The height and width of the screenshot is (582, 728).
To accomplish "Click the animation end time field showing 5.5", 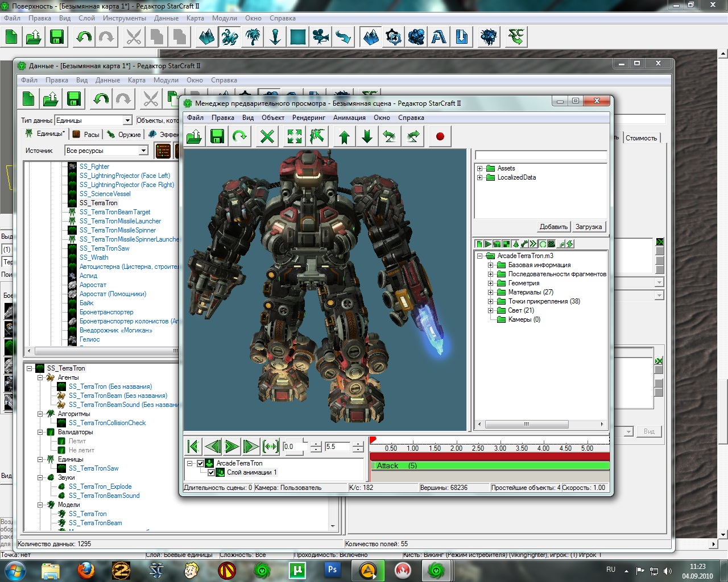I will pyautogui.click(x=338, y=447).
